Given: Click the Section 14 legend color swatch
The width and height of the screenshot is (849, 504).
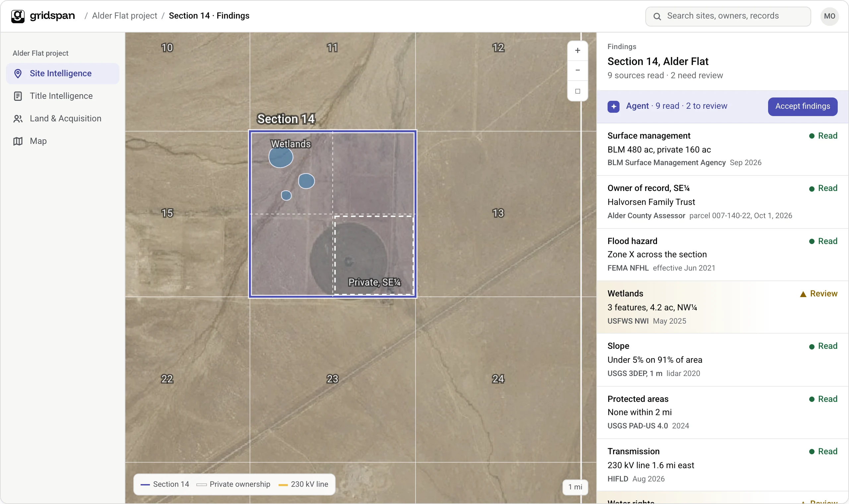Looking at the screenshot, I should [145, 485].
